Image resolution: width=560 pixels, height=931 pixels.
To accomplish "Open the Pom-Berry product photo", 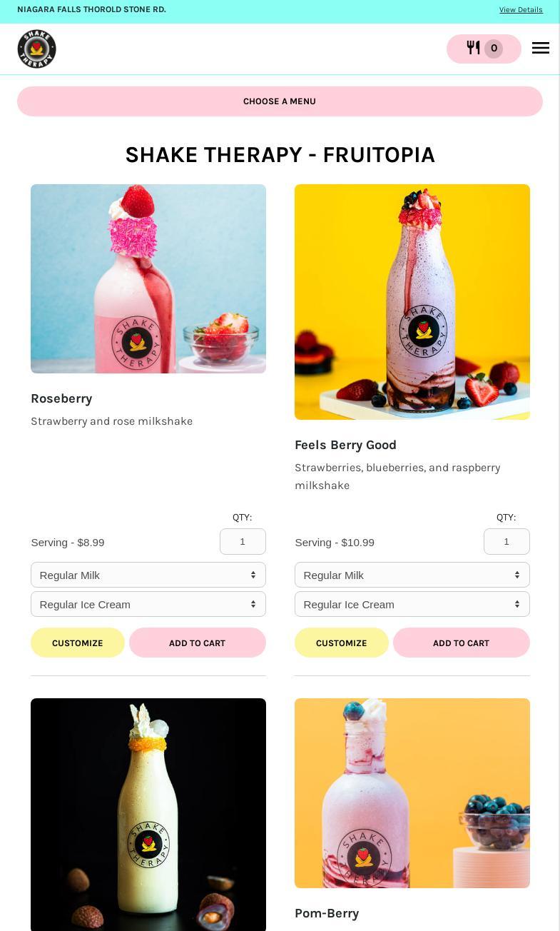I will pos(412,793).
